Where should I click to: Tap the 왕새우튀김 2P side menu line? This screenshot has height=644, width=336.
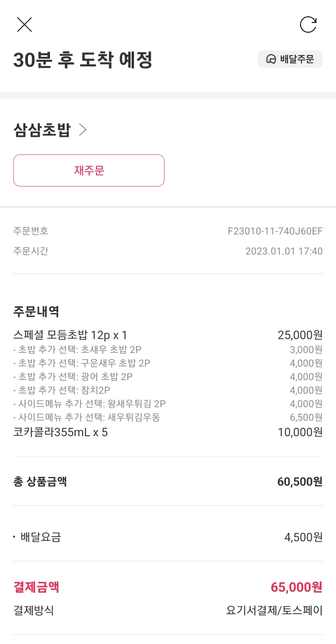90,403
